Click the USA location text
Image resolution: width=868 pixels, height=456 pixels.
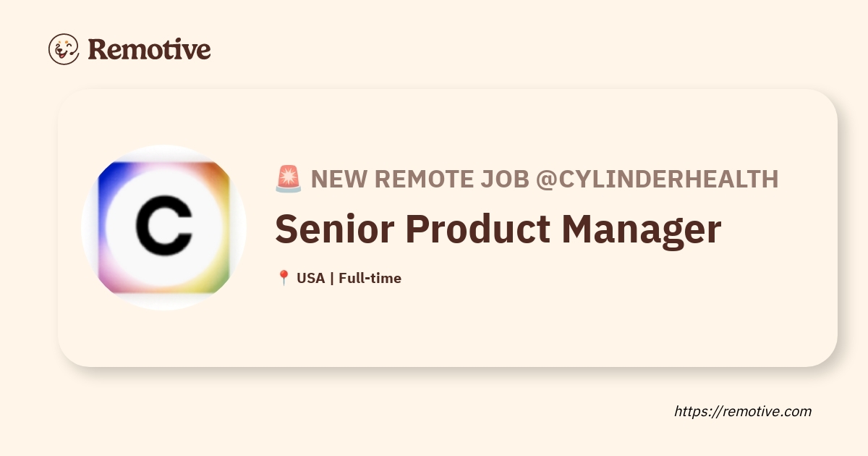310,278
